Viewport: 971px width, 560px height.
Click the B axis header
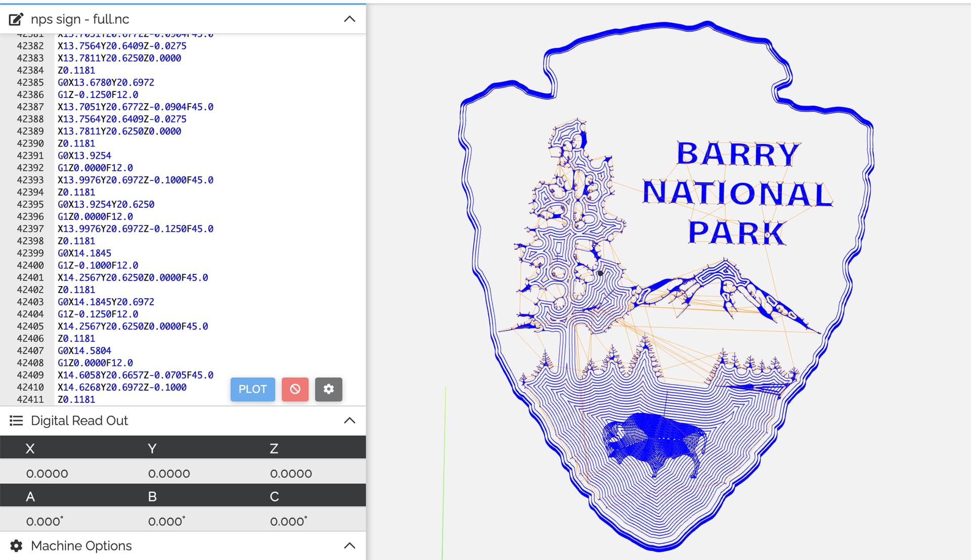(152, 496)
